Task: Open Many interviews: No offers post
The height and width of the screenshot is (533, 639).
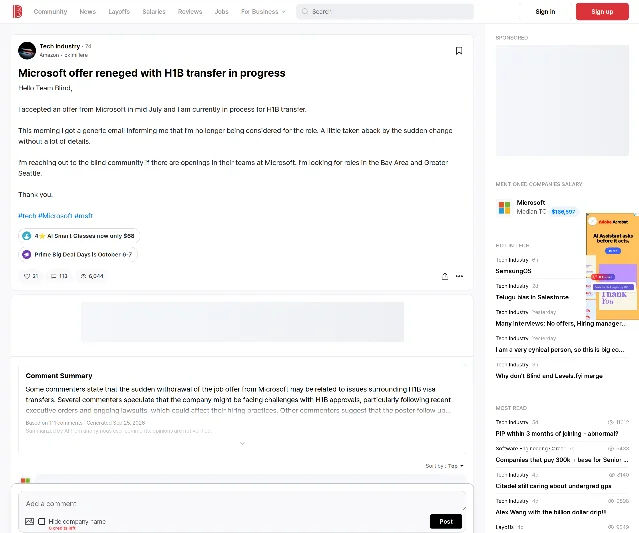Action: click(560, 324)
